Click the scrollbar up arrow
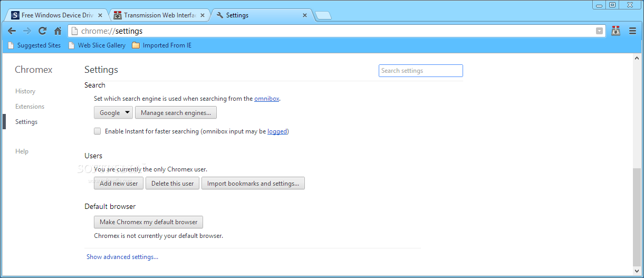 pyautogui.click(x=637, y=57)
